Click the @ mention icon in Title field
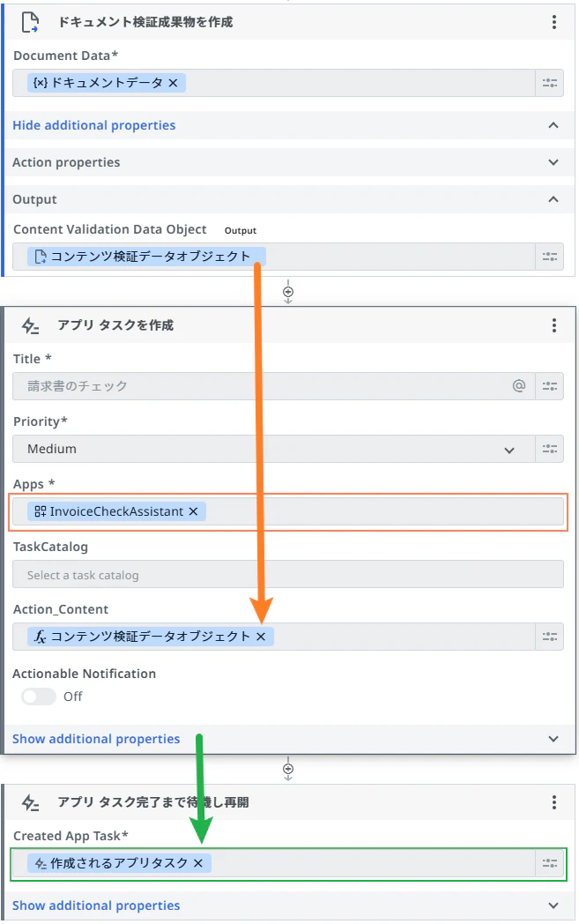 [x=518, y=386]
